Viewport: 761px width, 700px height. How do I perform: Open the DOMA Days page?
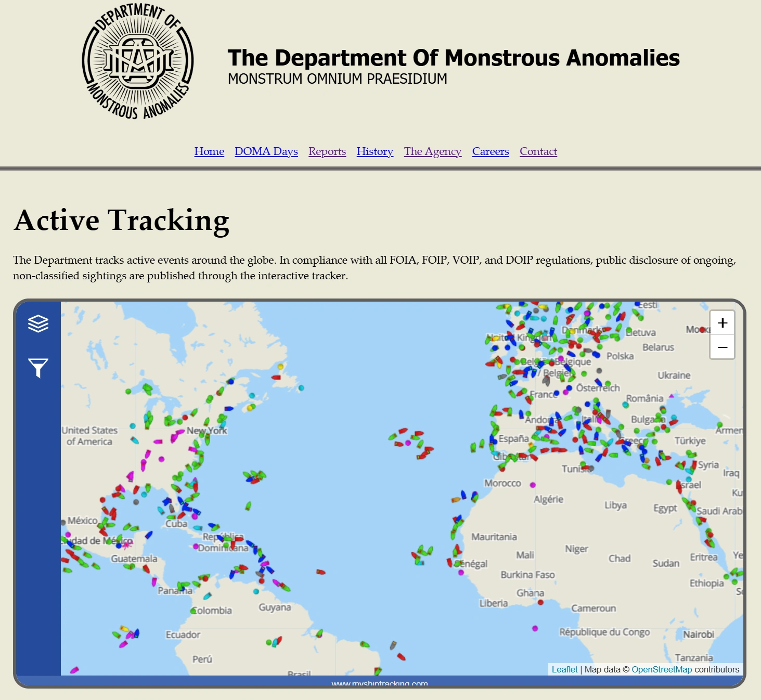tap(266, 151)
